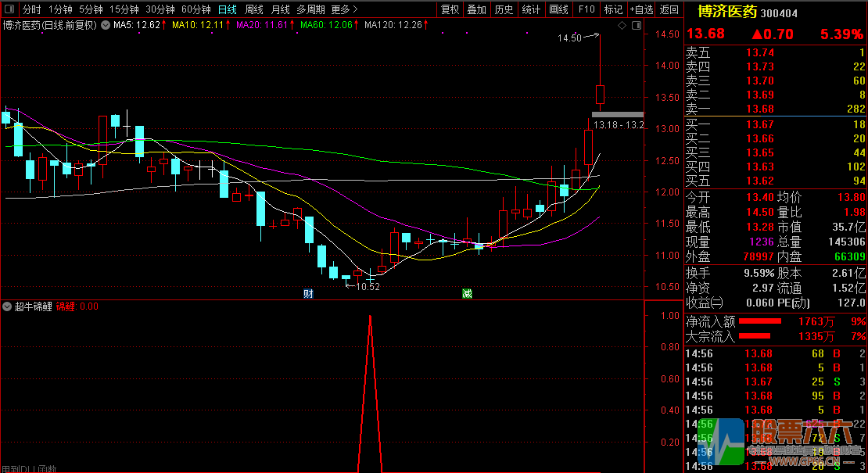Click the 标记 mark button

[x=614, y=10]
